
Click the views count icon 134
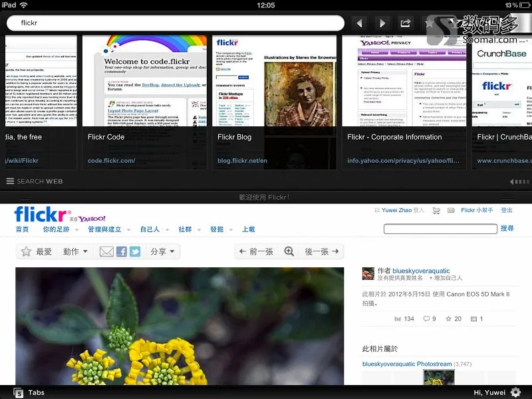(x=398, y=319)
